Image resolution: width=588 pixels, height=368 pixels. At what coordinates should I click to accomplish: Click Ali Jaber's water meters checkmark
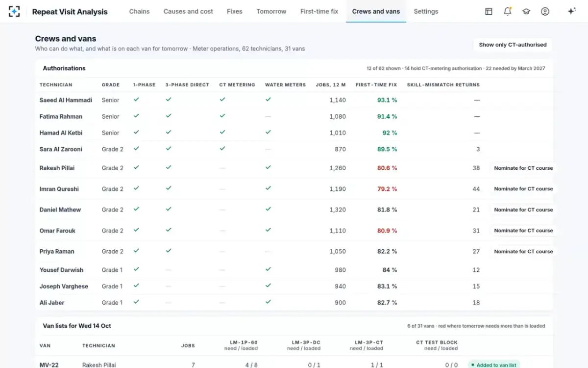(268, 302)
